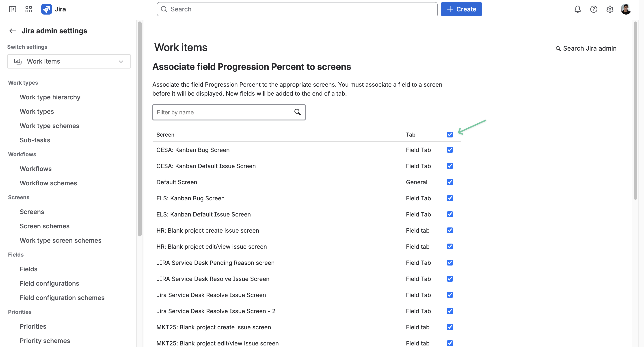Click the Jira logo icon
This screenshot has height=347, width=644.
pos(47,9)
